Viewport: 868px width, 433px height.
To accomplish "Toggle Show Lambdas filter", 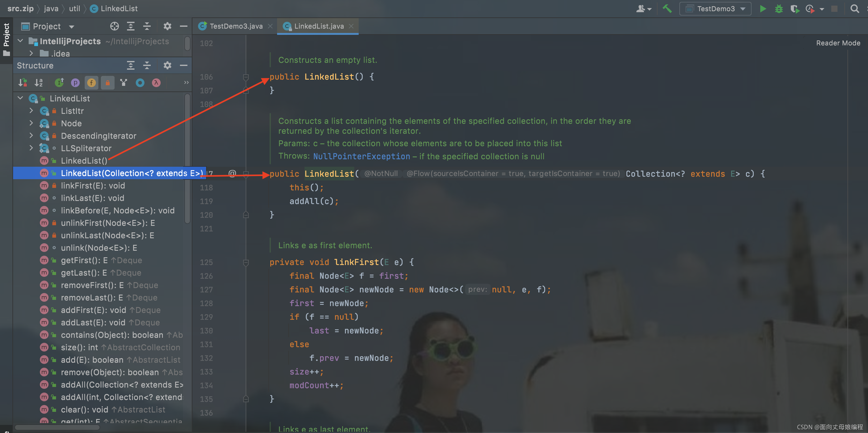I will point(156,82).
